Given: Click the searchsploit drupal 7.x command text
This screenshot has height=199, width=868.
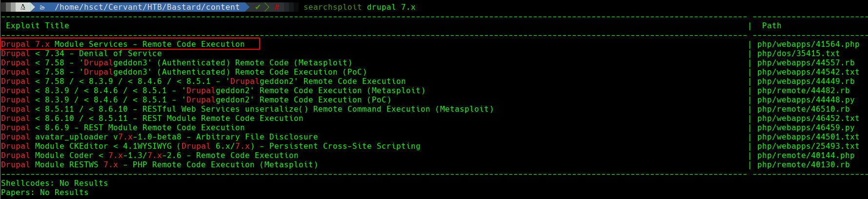Looking at the screenshot, I should click(x=359, y=7).
